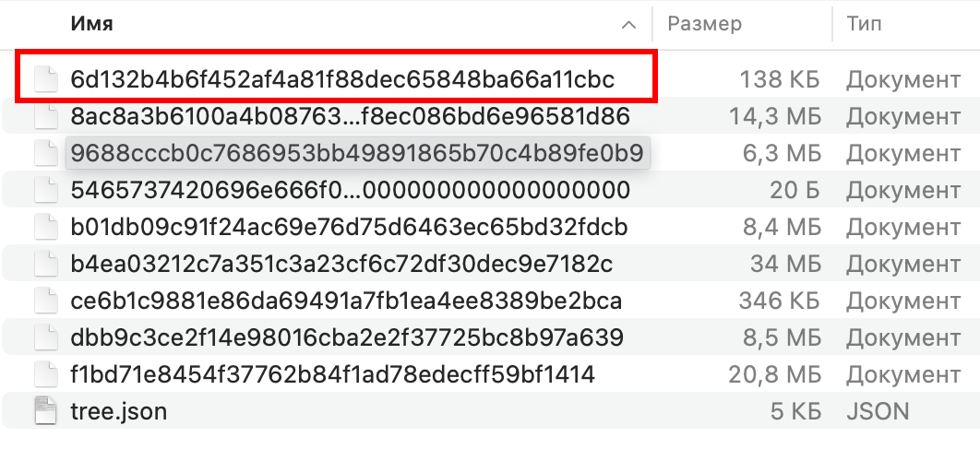Click the document icon of file 6d132b4b6f452af4a81f88dec65848ba66a11cbc
980x449 pixels.
point(46,80)
